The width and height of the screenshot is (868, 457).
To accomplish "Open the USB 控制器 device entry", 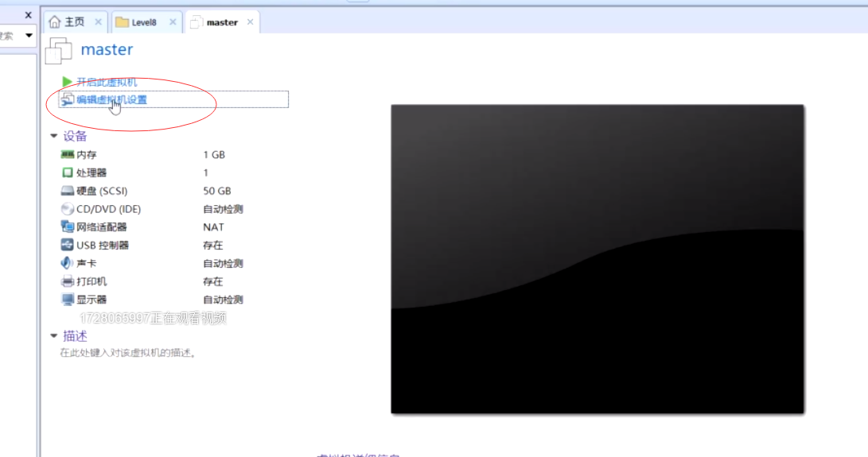I will pos(103,245).
